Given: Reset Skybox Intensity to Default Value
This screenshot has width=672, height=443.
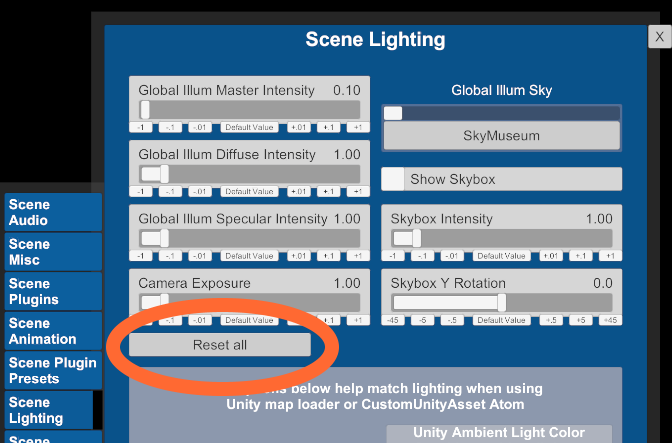Looking at the screenshot, I should pos(501,256).
